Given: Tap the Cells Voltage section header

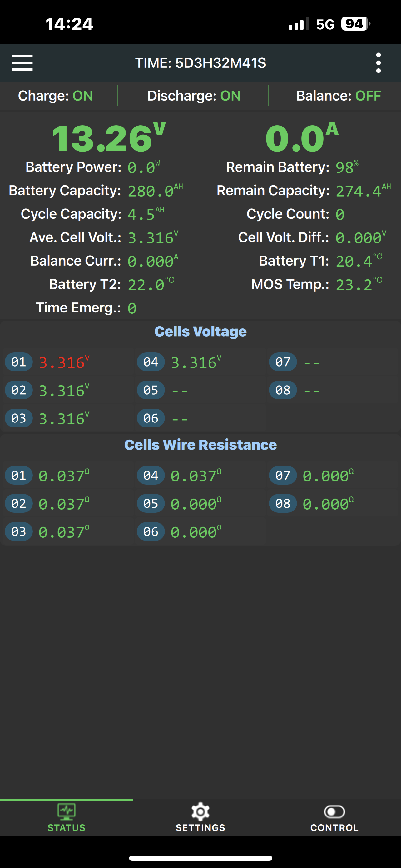Looking at the screenshot, I should point(200,332).
